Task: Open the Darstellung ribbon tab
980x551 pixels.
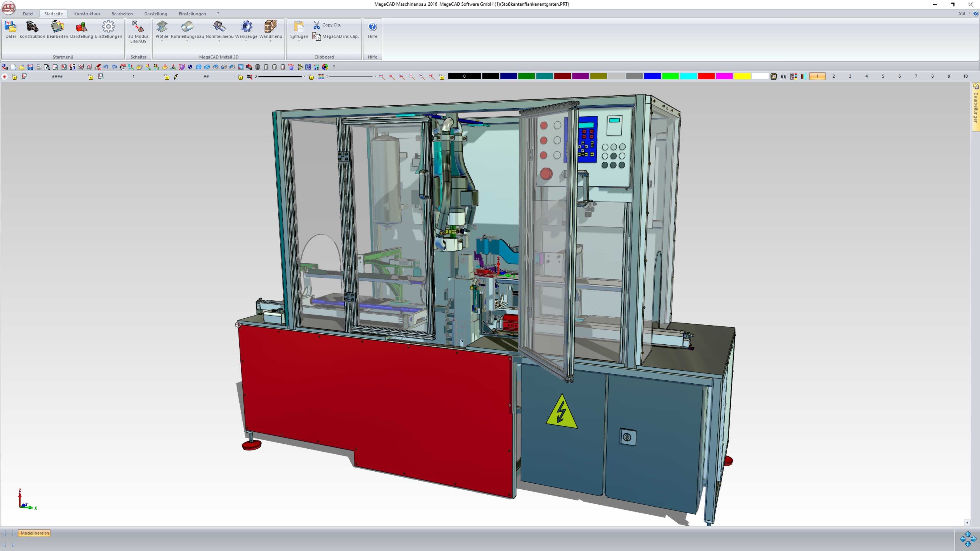Action: (x=155, y=14)
